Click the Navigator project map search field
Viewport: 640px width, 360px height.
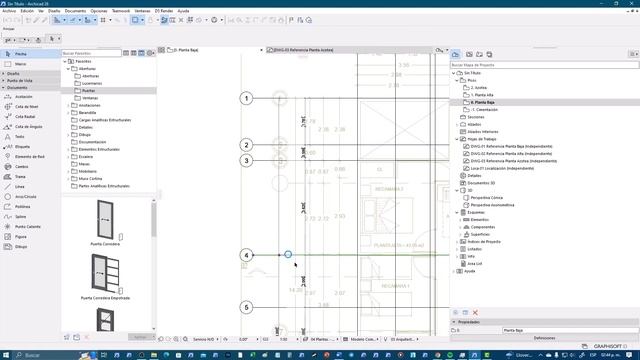(x=544, y=65)
